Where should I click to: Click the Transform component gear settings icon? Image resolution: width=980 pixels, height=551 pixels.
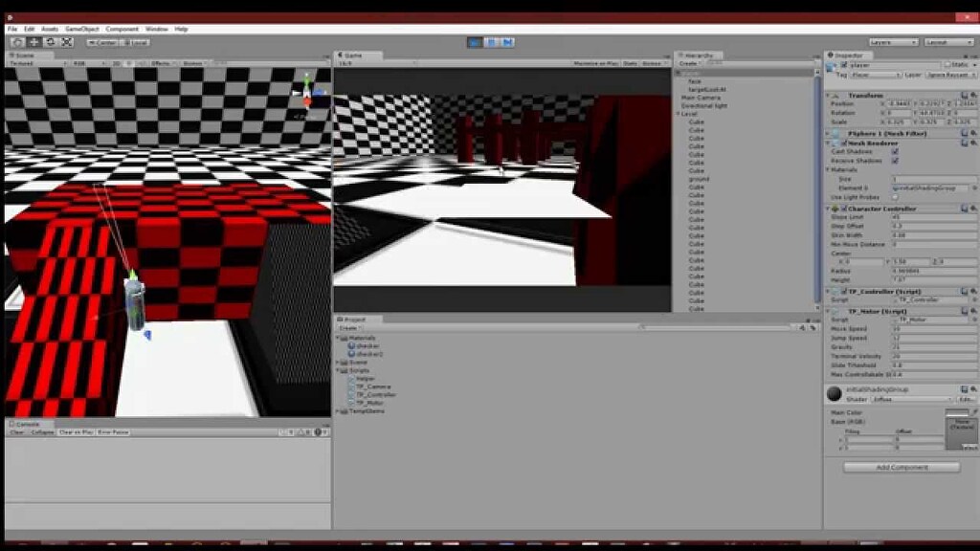click(975, 95)
